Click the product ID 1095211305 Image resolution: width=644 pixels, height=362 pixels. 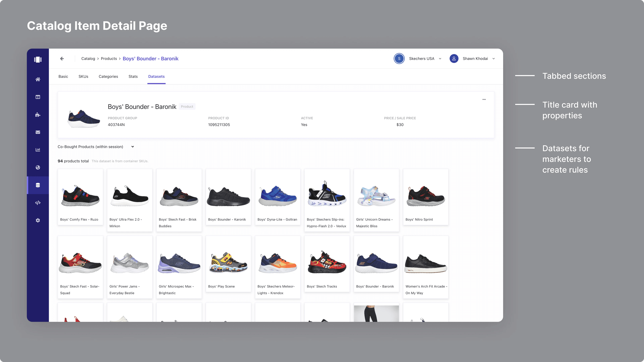pyautogui.click(x=219, y=125)
